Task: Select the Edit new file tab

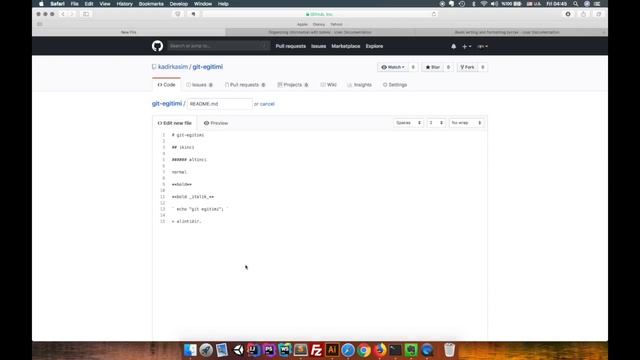Action: 174,123
